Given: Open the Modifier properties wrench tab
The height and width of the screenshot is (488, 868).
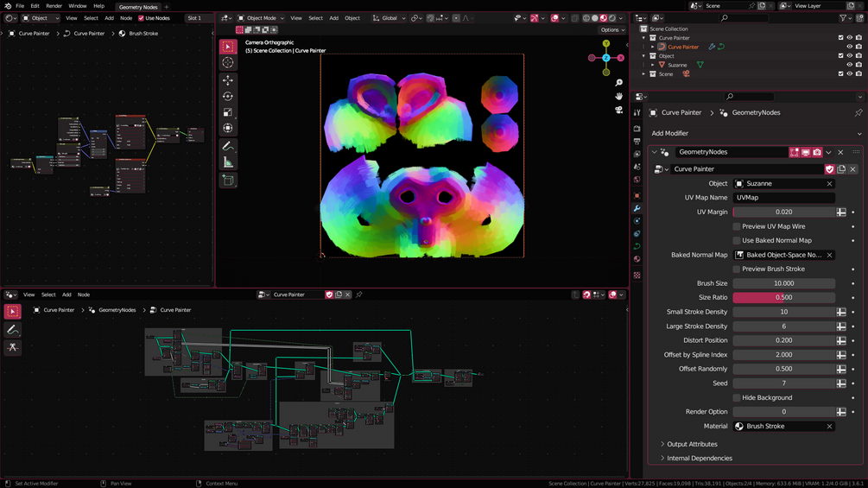Looking at the screenshot, I should click(x=637, y=208).
